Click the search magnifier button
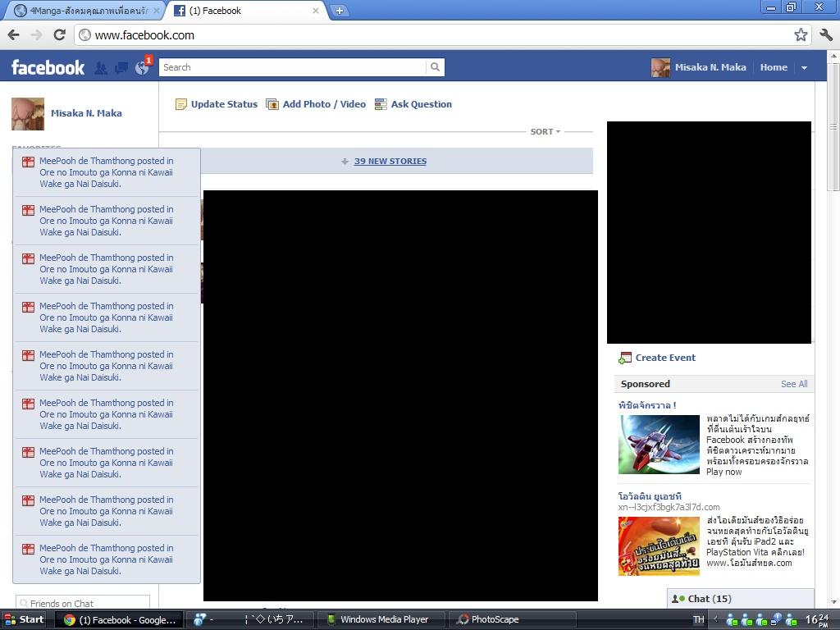This screenshot has height=630, width=840. tap(435, 67)
